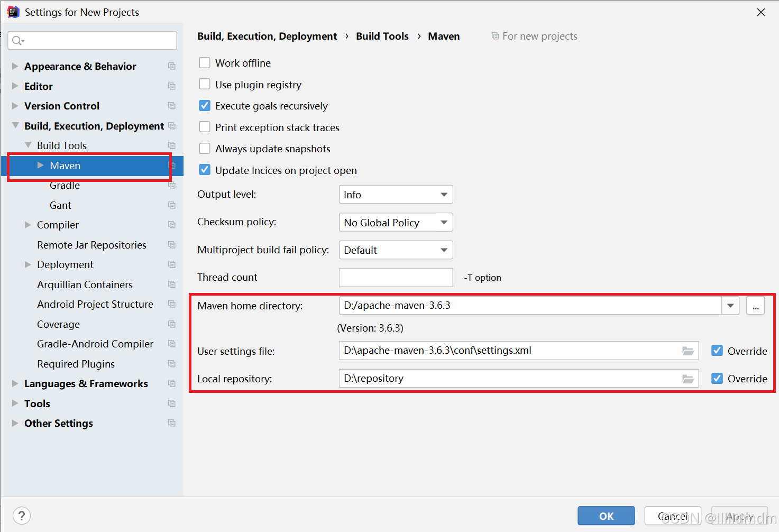
Task: Collapse the Build Tools node
Action: [28, 145]
